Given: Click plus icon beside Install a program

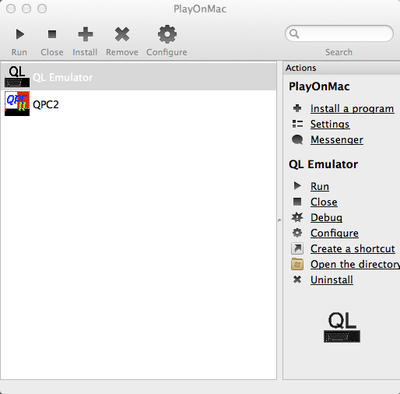Looking at the screenshot, I should 297,108.
